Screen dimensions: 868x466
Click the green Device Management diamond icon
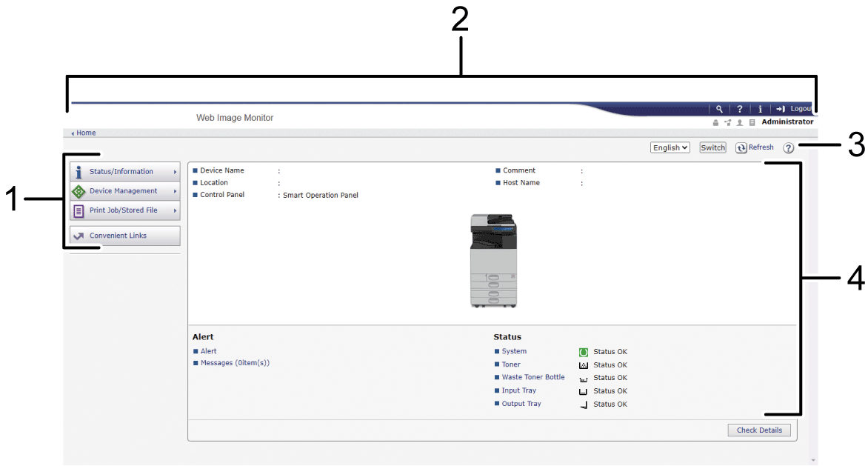(x=79, y=191)
